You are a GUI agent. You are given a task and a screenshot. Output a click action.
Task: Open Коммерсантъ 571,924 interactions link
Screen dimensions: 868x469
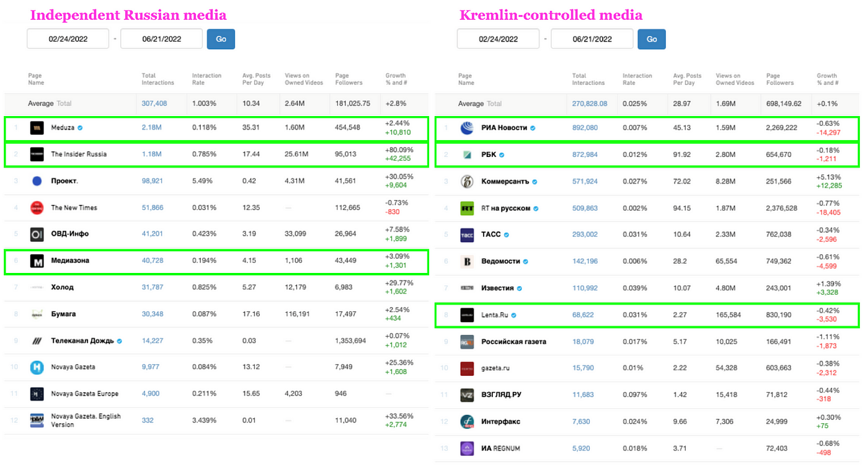pyautogui.click(x=585, y=182)
